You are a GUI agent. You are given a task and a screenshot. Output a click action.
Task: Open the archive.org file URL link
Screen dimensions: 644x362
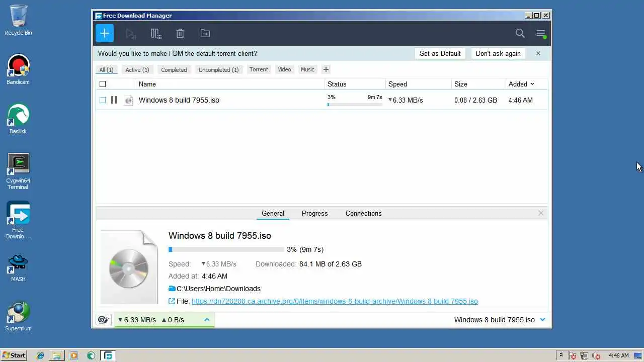[335, 301]
